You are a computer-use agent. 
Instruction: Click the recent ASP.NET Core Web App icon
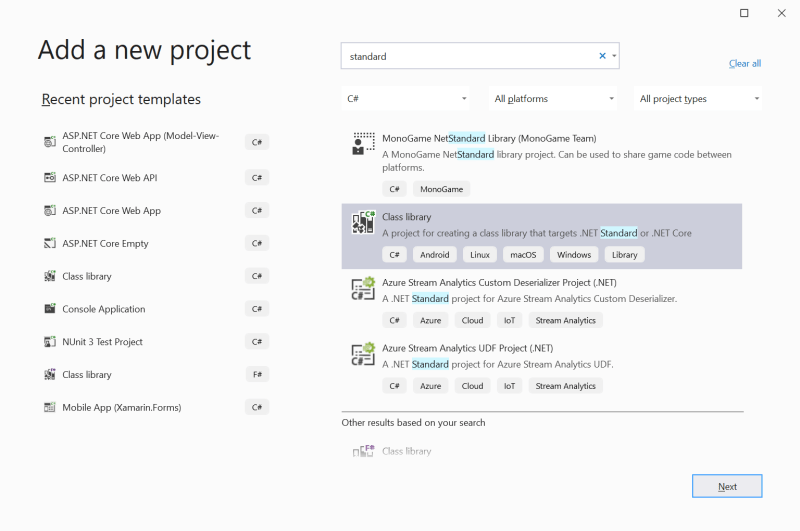point(49,210)
